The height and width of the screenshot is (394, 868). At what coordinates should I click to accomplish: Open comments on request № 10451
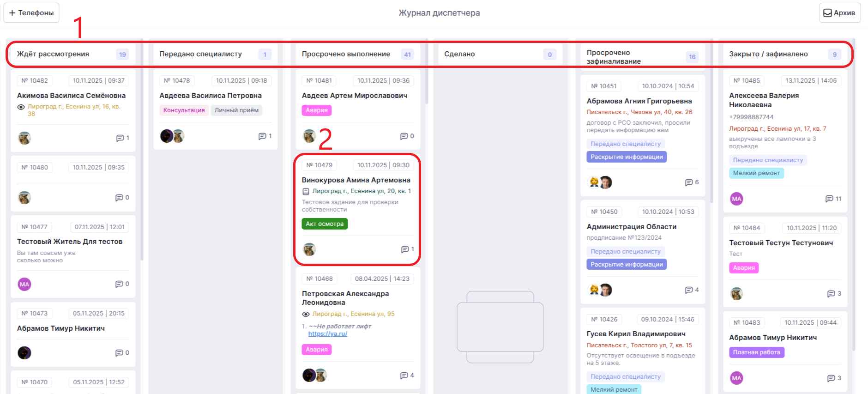689,182
